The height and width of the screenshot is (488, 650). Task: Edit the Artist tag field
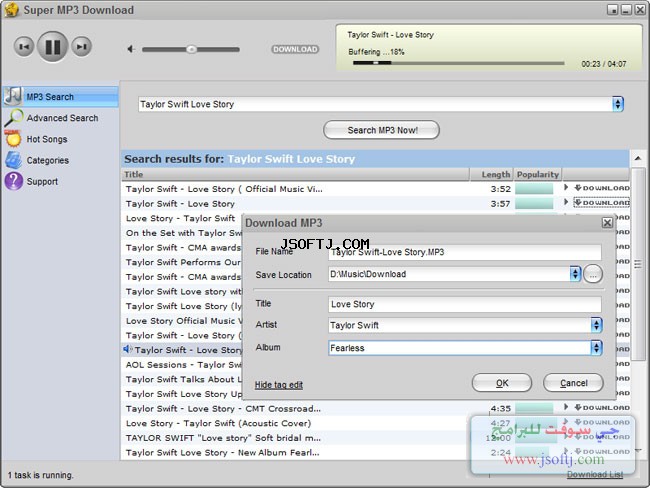tap(460, 325)
